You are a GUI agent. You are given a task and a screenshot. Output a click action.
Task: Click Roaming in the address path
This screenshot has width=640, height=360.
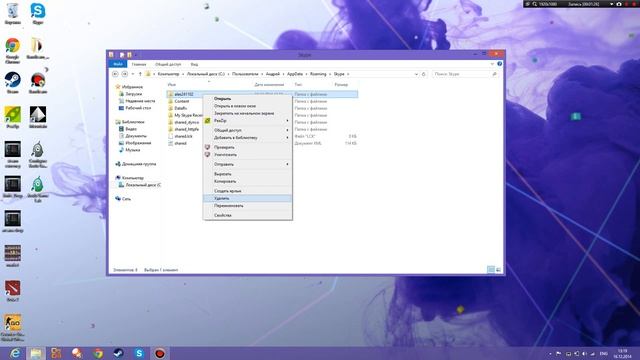pyautogui.click(x=318, y=74)
